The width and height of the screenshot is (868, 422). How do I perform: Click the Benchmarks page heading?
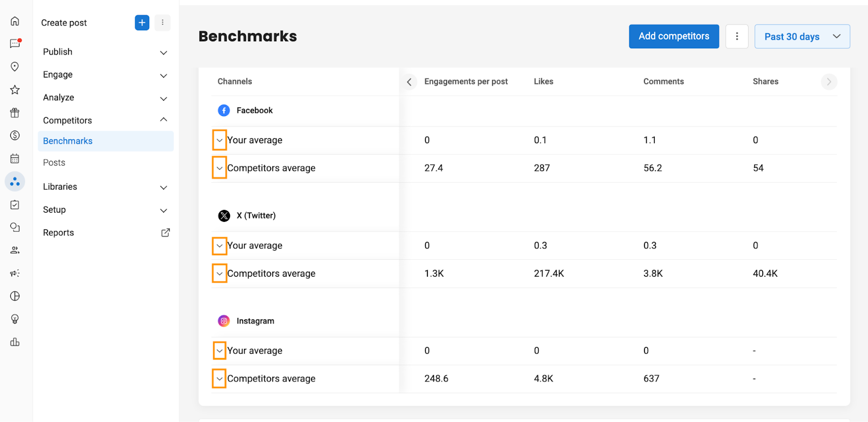click(x=248, y=36)
